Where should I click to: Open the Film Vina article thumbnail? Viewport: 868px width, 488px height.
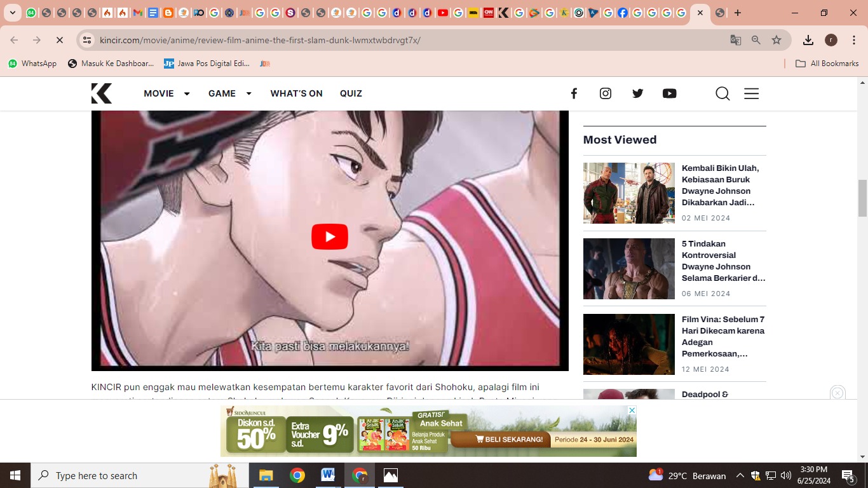(x=629, y=344)
